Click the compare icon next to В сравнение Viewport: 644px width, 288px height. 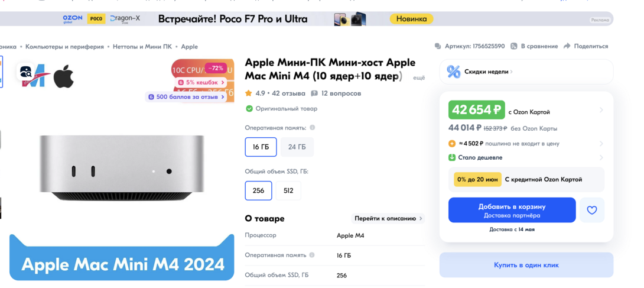[x=514, y=46]
